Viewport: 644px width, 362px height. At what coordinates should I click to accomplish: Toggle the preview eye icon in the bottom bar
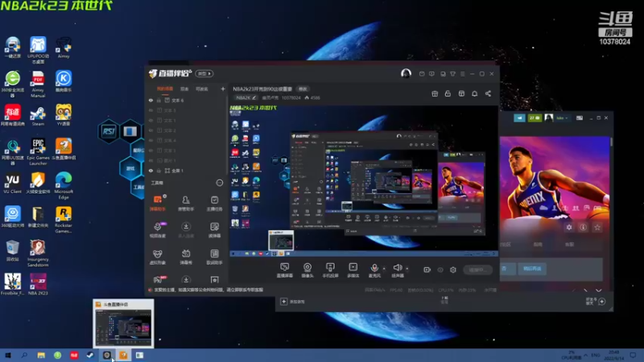click(x=440, y=269)
